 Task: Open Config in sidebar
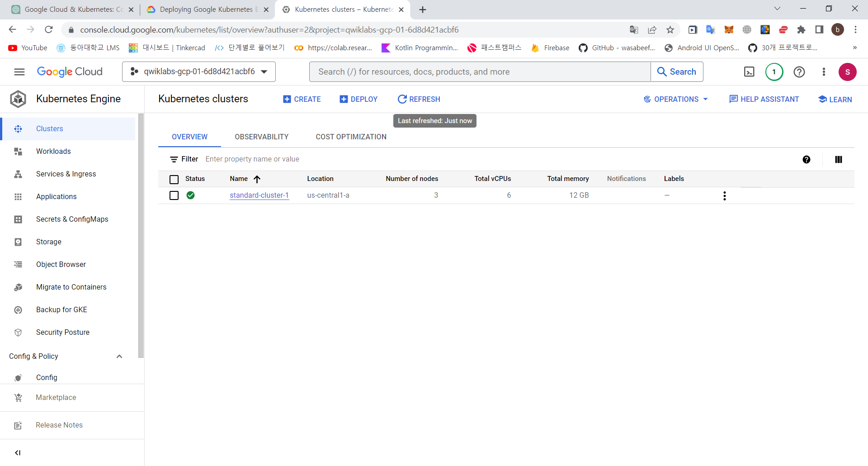click(x=47, y=378)
